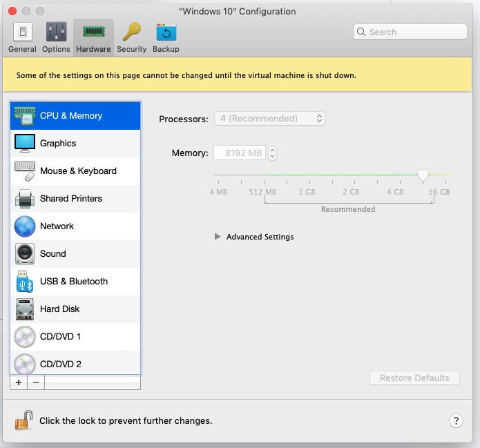
Task: Select Hard Disk in the list
Action: click(x=75, y=309)
